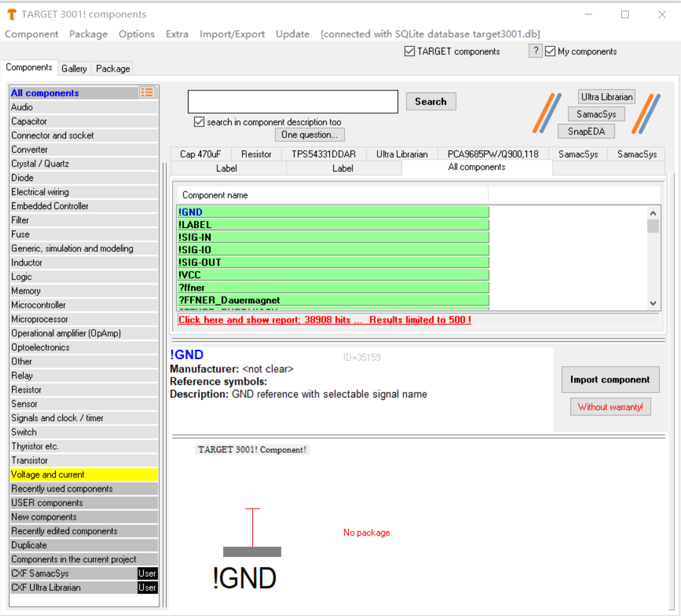Click the Component name column header
The image size is (681, 616).
point(332,195)
